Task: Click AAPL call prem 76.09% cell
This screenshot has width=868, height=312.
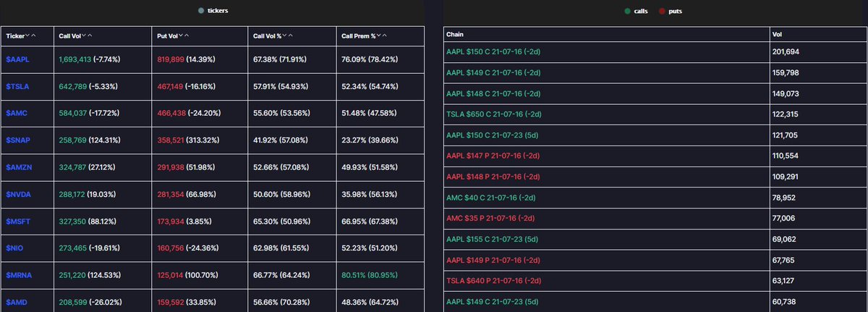Action: 380,59
